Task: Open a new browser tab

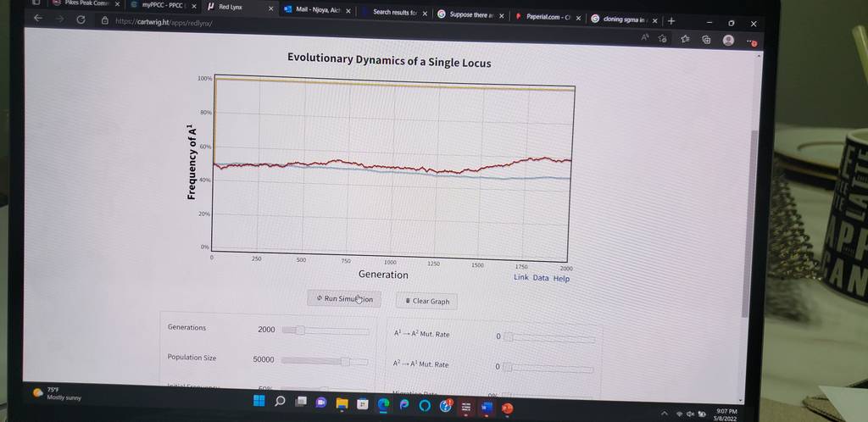Action: (x=671, y=21)
